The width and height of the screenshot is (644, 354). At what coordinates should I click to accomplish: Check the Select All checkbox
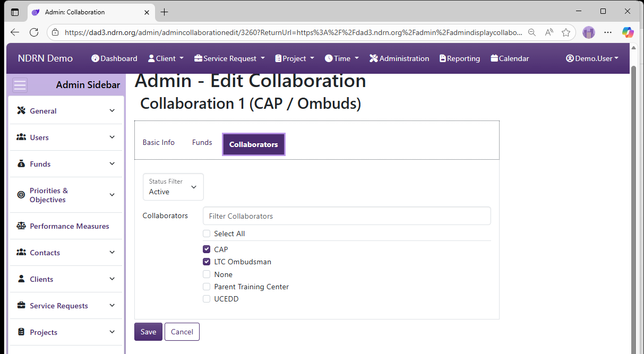pos(207,234)
